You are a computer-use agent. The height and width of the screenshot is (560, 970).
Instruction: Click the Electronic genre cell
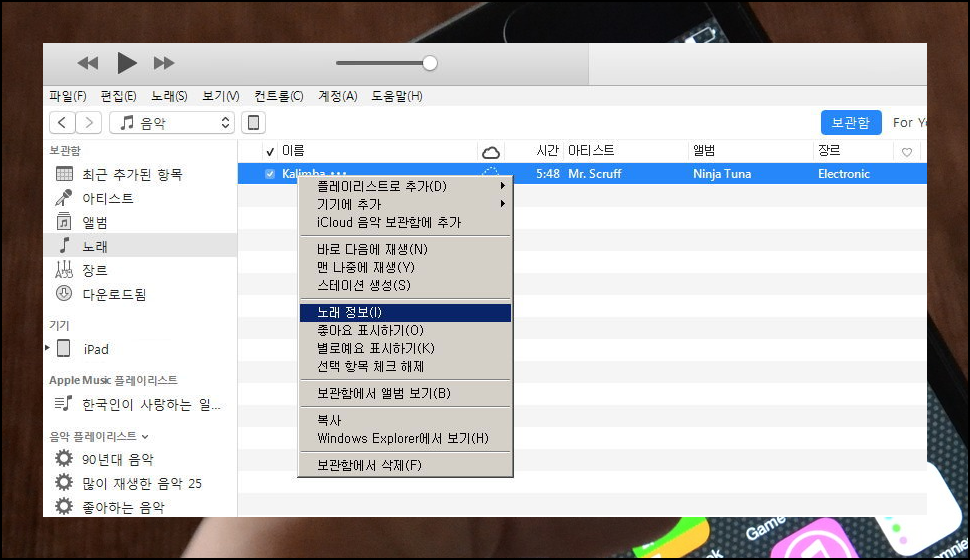pos(844,174)
